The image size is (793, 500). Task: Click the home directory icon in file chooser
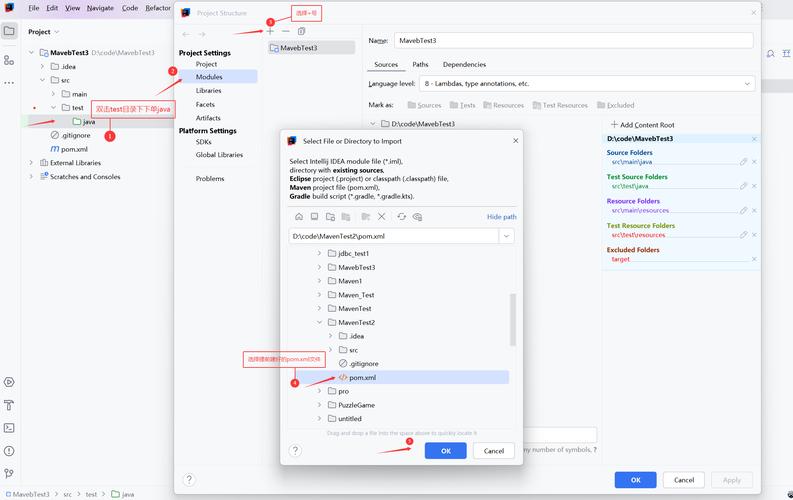click(x=299, y=216)
